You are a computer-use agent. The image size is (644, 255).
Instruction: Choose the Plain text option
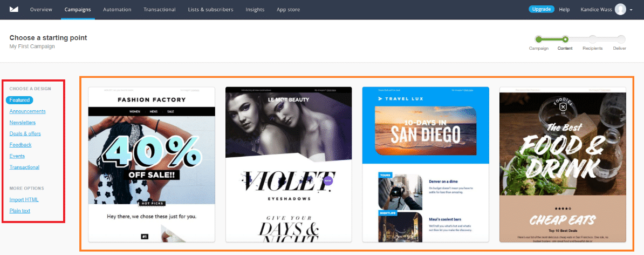[x=20, y=211]
